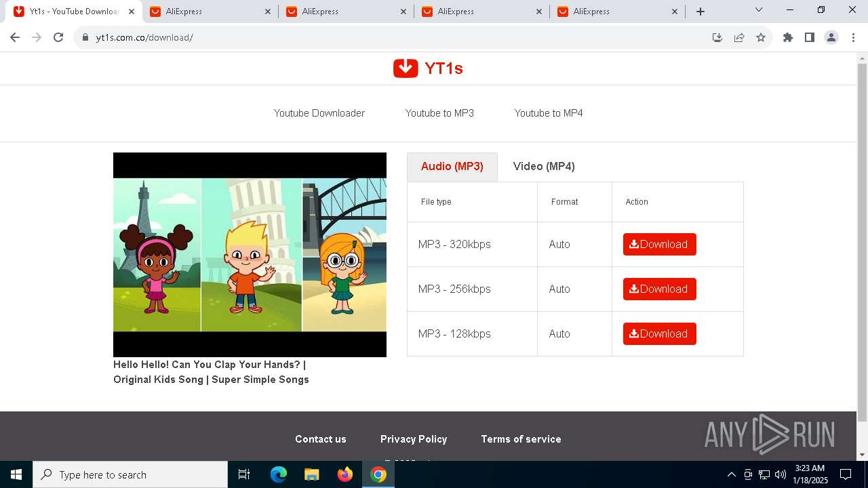Open Windows Start menu
This screenshot has height=488, width=868.
[x=16, y=474]
